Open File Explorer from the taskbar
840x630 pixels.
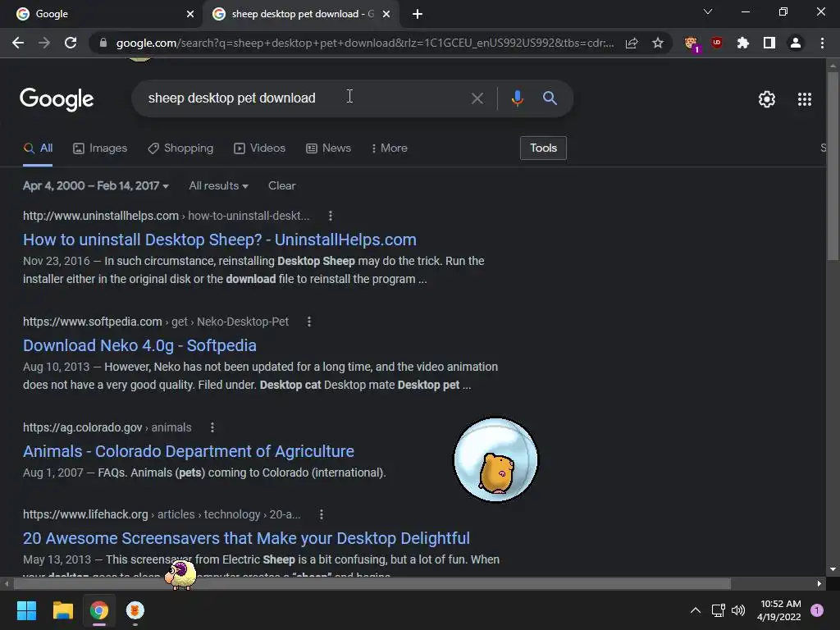(62, 610)
